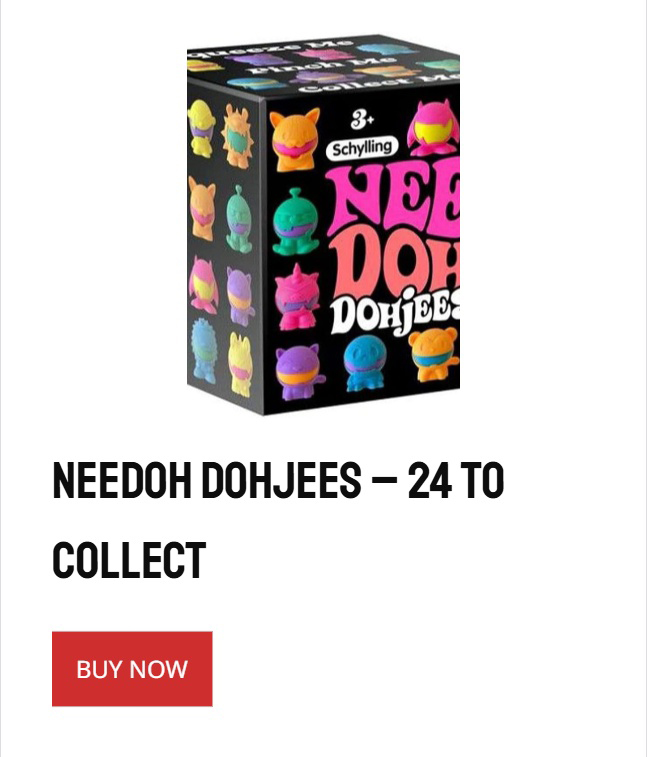The height and width of the screenshot is (757, 647).
Task: Click the blue round figure below DOHJEES
Action: (x=365, y=363)
